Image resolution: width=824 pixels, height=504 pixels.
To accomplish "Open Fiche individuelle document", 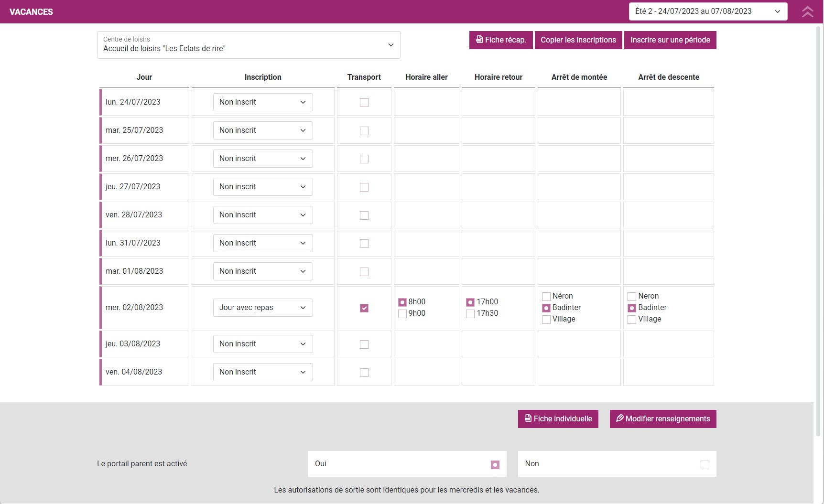I will click(558, 419).
